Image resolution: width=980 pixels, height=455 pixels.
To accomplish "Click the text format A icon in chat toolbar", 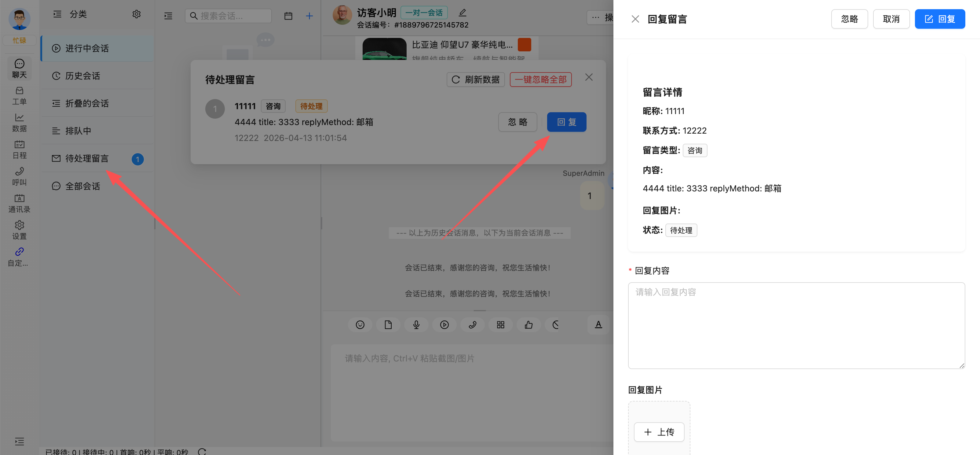I will point(598,325).
